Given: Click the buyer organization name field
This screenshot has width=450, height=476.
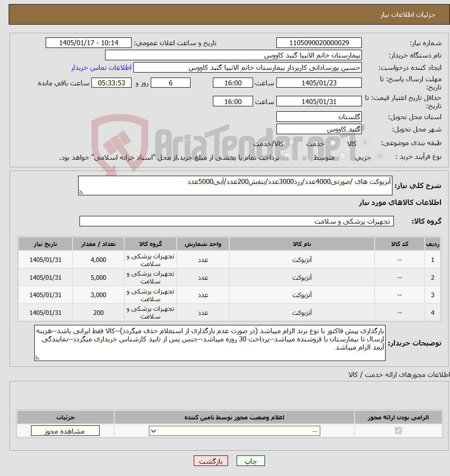Looking at the screenshot, I should pos(233,55).
